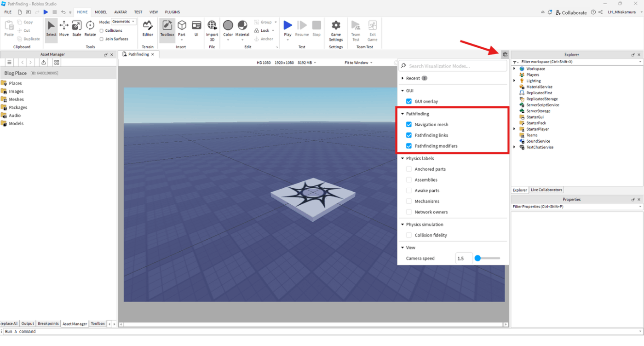Collapse the Physics simulation section
This screenshot has width=644, height=346.
(x=402, y=225)
